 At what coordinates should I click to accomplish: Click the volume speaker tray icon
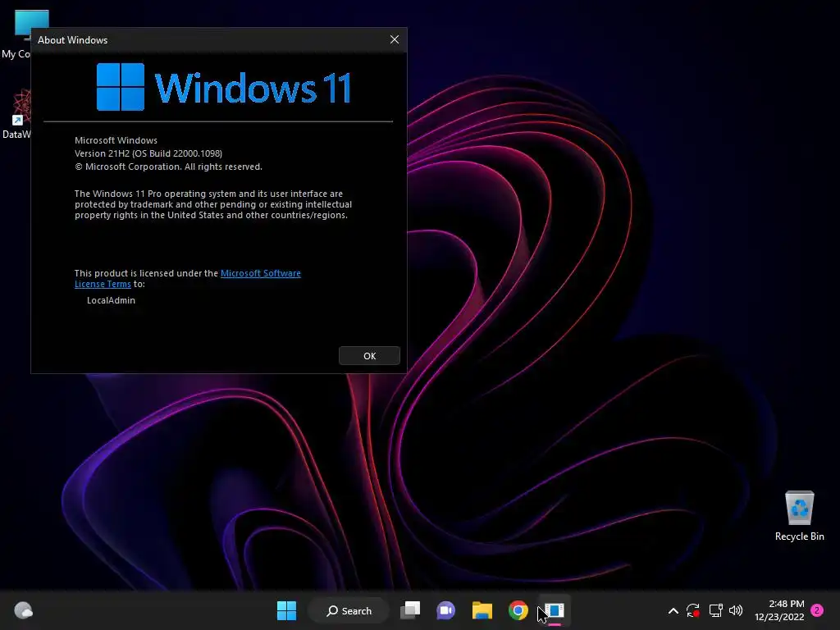point(736,610)
